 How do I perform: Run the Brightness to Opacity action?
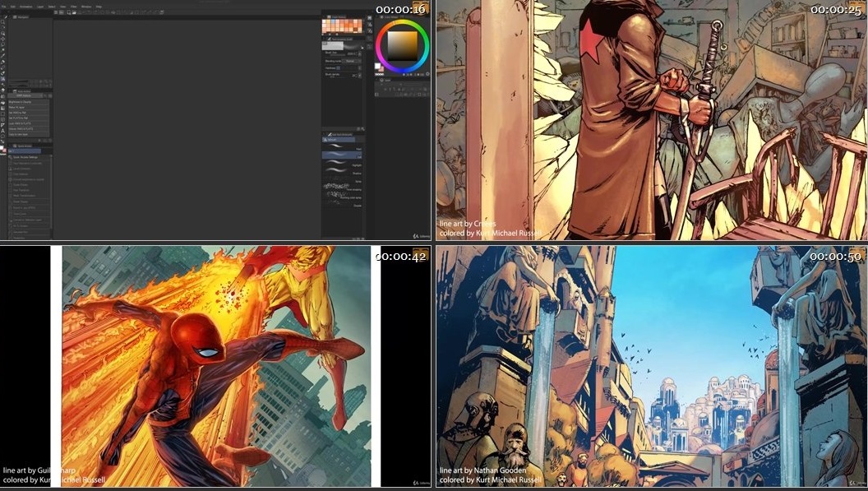pos(29,102)
